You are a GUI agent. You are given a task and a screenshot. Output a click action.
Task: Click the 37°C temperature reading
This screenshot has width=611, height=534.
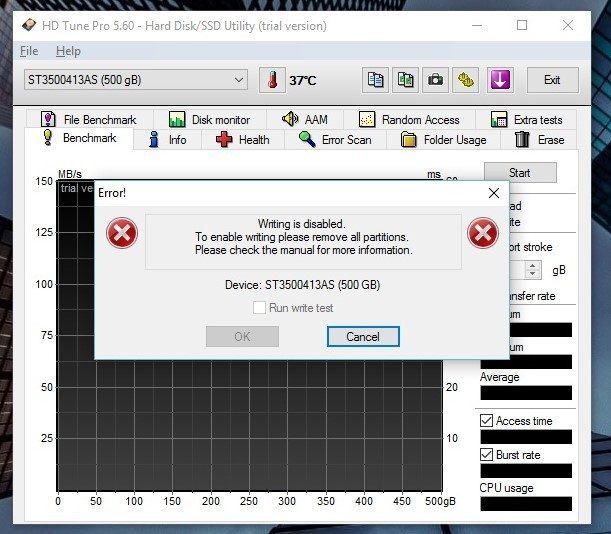point(302,81)
